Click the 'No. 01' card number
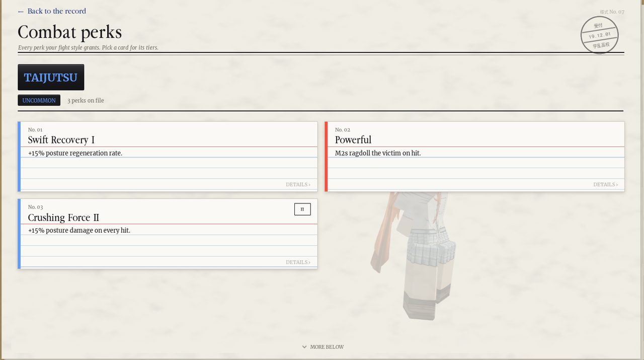The height and width of the screenshot is (360, 644). click(x=35, y=130)
